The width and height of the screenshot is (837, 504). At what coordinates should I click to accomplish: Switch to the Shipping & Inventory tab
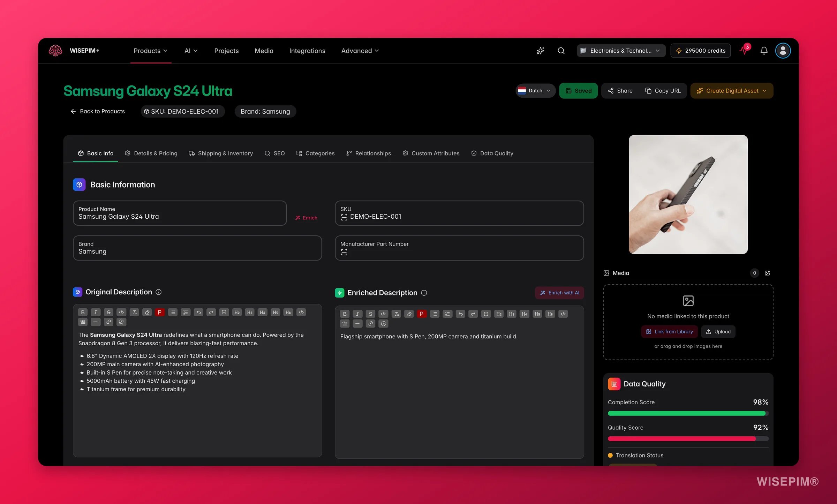point(221,153)
